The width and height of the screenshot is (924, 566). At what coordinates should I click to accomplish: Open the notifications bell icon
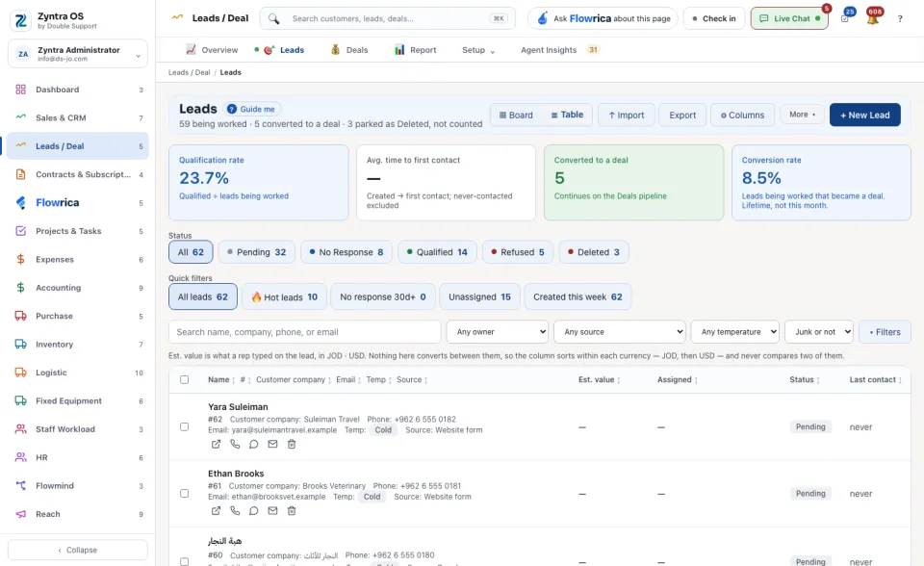[873, 19]
